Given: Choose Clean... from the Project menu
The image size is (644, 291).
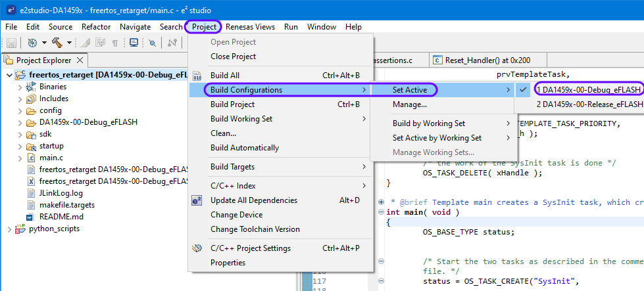Looking at the screenshot, I should point(280,133).
